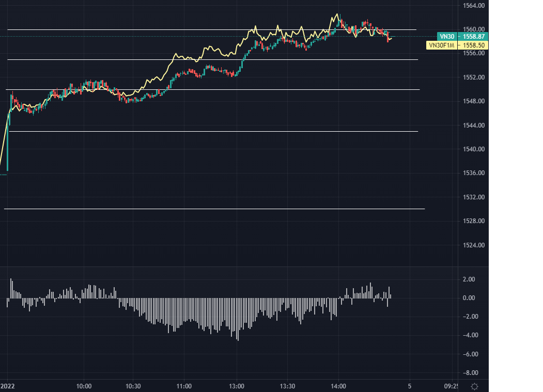The image size is (543, 392).
Task: Click the 1564.00 price scale label
Action: pos(474,6)
